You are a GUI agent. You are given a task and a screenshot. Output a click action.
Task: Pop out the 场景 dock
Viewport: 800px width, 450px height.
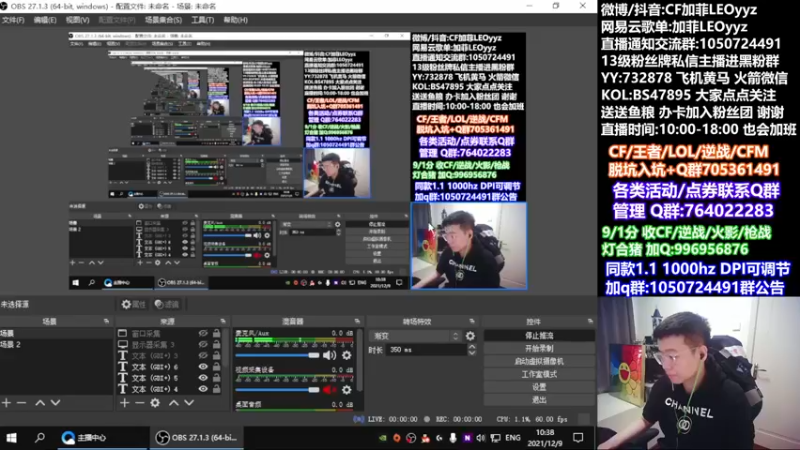tap(106, 321)
